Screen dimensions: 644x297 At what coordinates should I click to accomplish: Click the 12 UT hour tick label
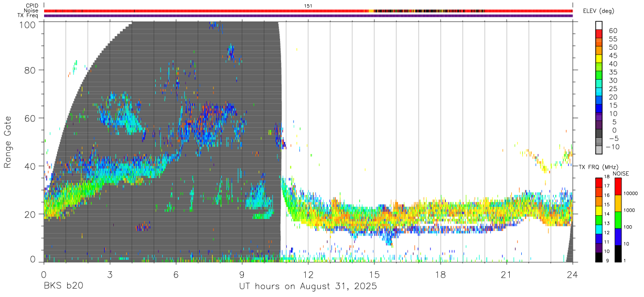coord(308,274)
